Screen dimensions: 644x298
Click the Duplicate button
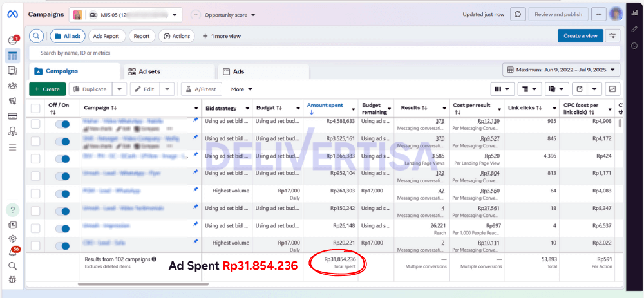coord(90,89)
